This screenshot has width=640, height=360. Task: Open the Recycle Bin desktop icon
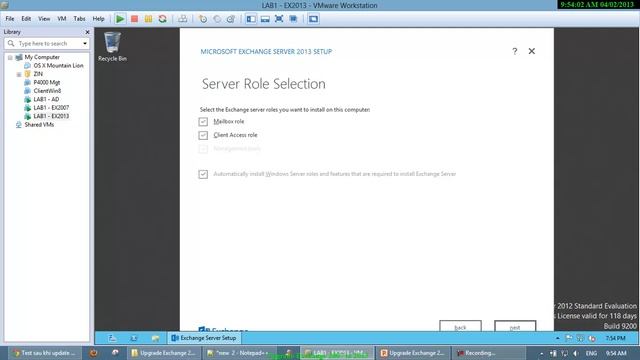(x=112, y=47)
